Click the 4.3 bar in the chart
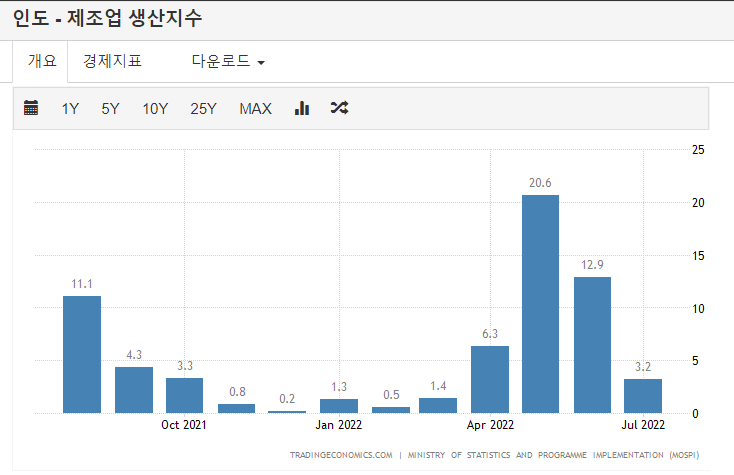This screenshot has width=734, height=475. click(134, 390)
